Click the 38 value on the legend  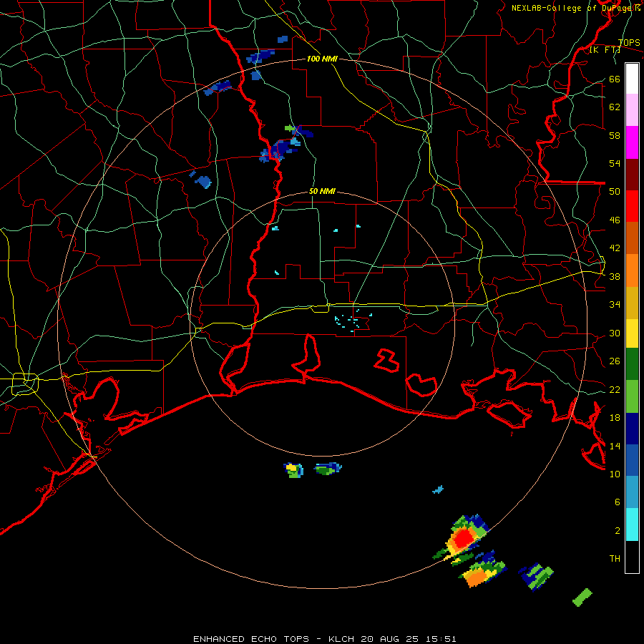click(615, 276)
